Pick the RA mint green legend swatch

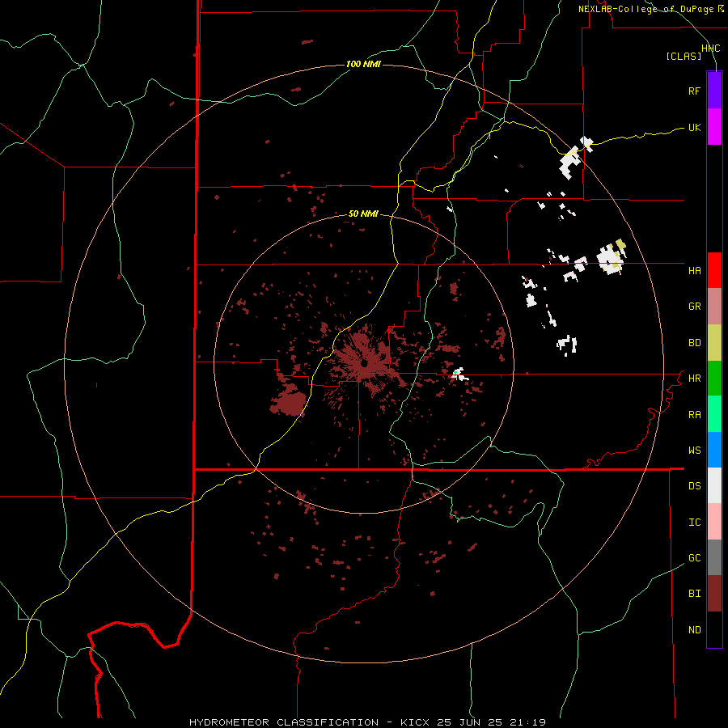(x=714, y=414)
